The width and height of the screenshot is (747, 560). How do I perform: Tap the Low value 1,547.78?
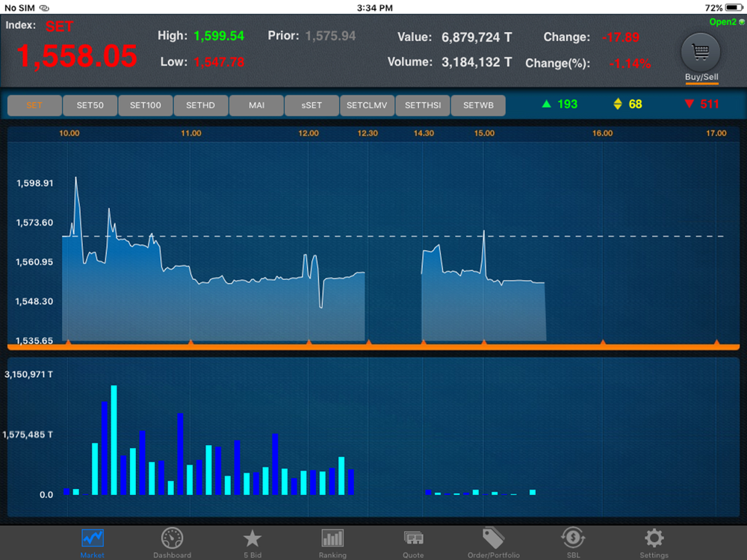(219, 62)
